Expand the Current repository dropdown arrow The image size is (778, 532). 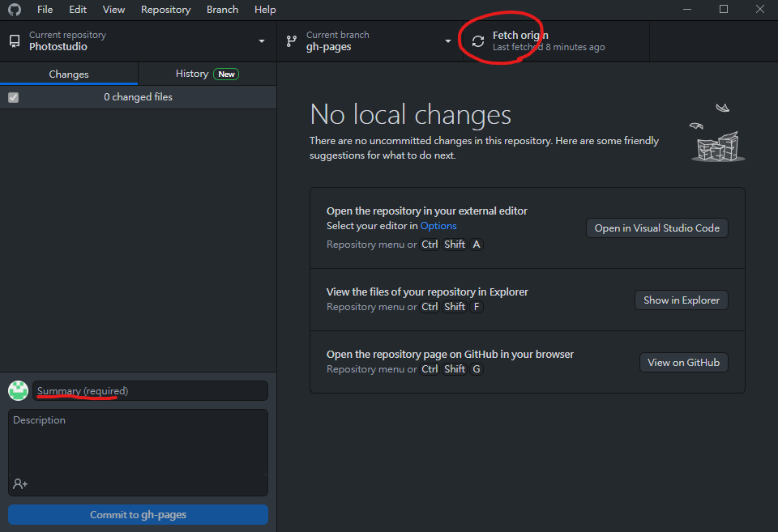(262, 41)
